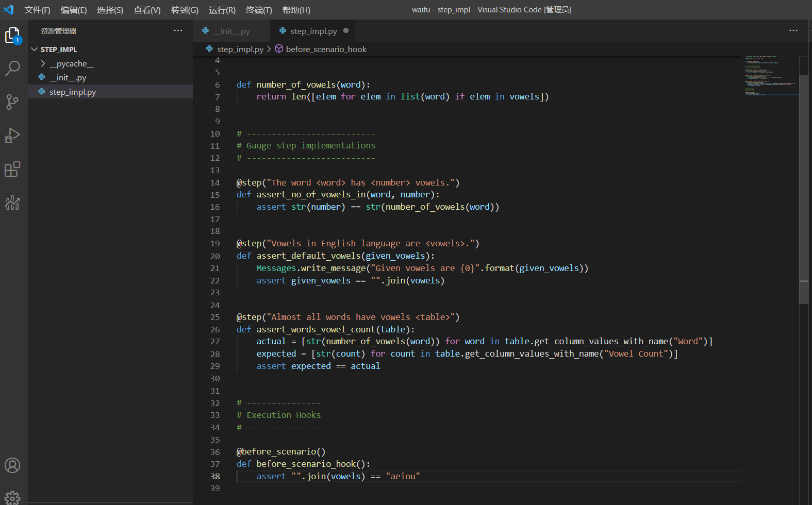
Task: Switch to the __init__.py editor tab
Action: [231, 31]
